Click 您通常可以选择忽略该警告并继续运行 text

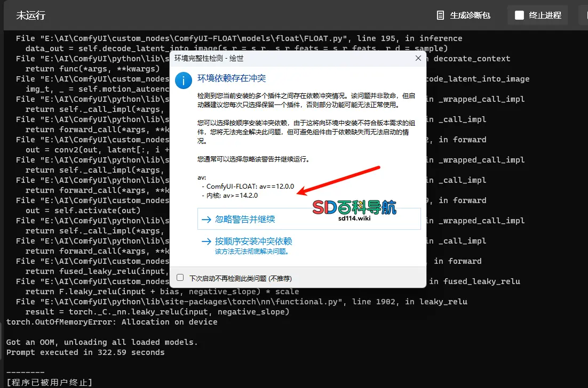click(x=253, y=159)
